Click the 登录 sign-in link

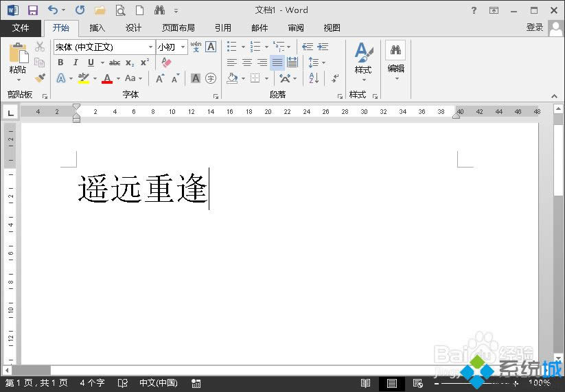pos(535,27)
